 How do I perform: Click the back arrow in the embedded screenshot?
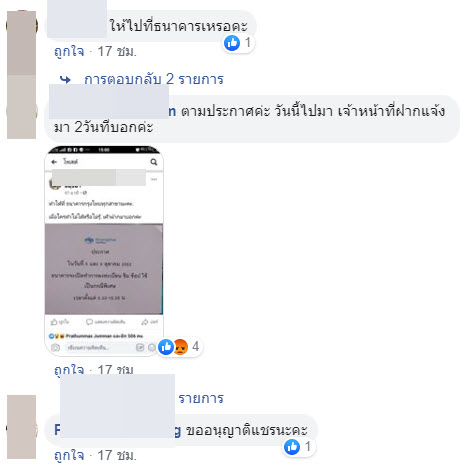(x=54, y=162)
